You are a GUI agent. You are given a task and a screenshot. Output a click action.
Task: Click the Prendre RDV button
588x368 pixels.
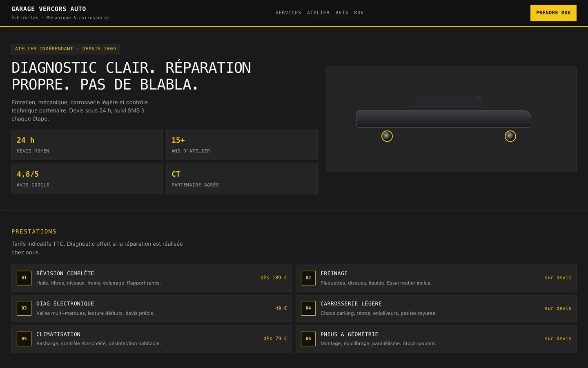pyautogui.click(x=553, y=13)
